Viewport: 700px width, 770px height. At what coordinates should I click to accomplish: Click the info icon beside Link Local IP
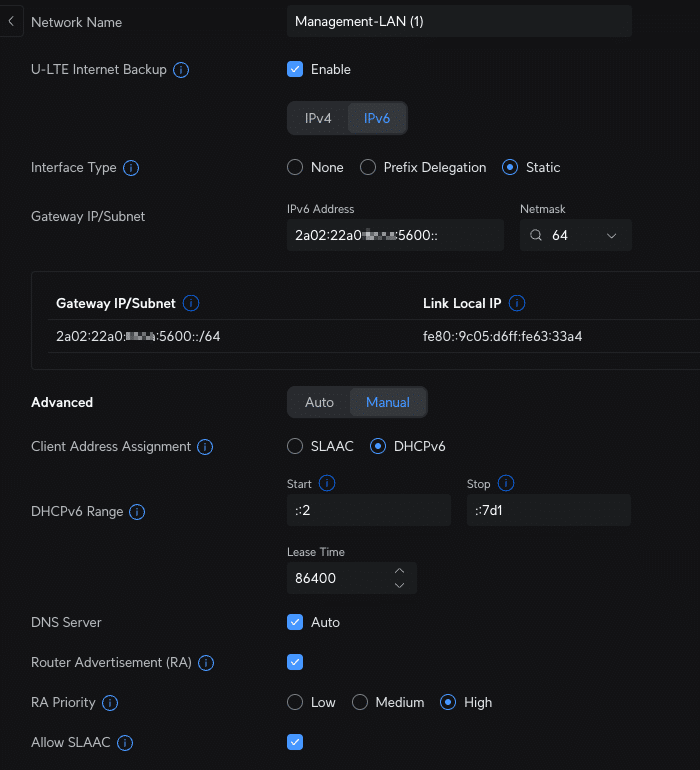click(x=517, y=303)
